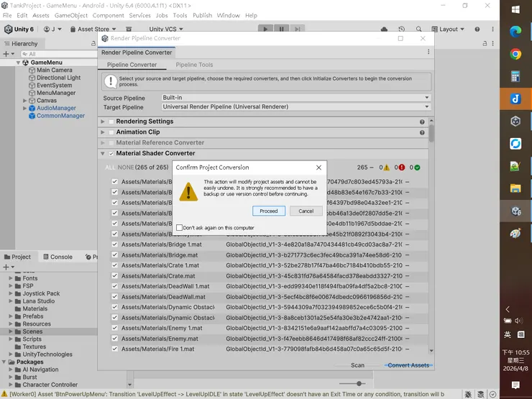Image resolution: width=532 pixels, height=399 pixels.
Task: Click the toolbar help question mark icon
Action: point(477,29)
